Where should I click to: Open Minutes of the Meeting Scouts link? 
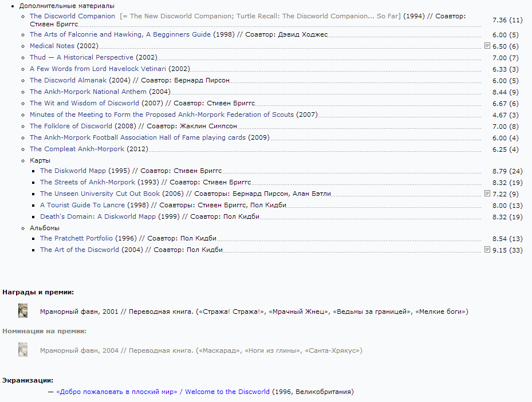[x=161, y=115]
